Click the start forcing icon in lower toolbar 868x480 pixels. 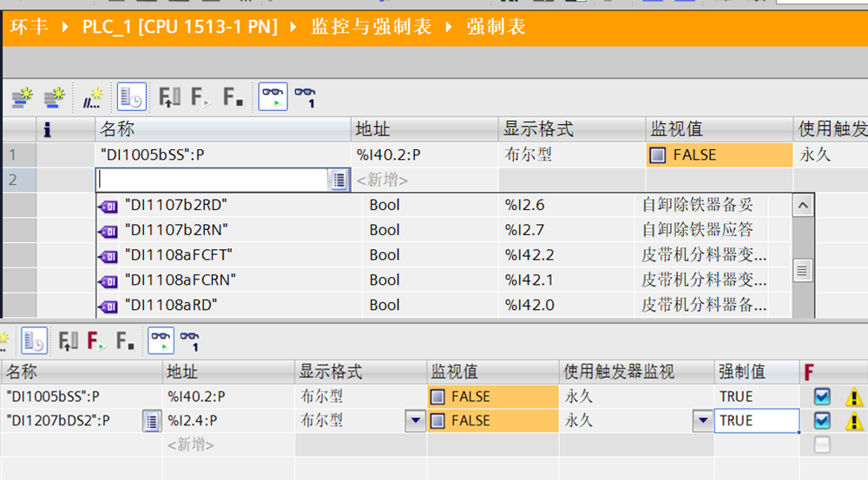(95, 340)
